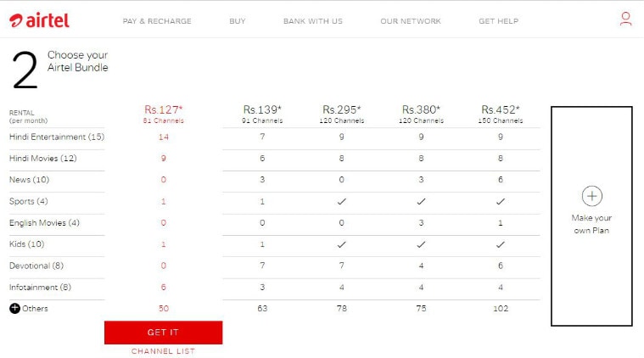Click the Kids (10) row label

pyautogui.click(x=26, y=244)
